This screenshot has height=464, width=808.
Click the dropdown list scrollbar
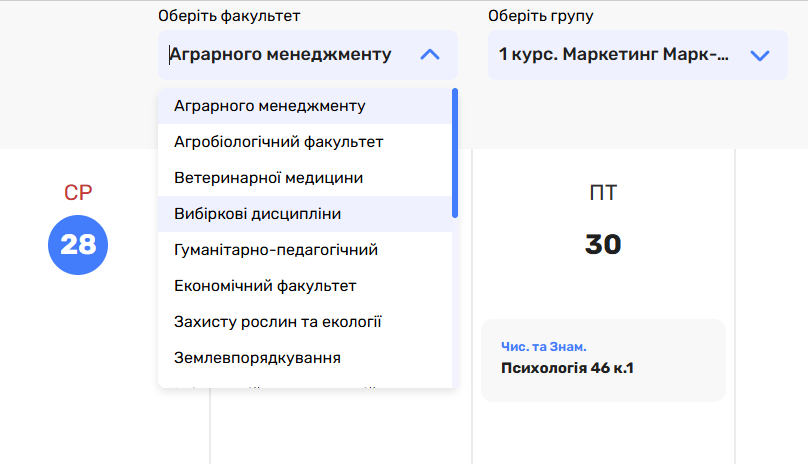tap(455, 152)
